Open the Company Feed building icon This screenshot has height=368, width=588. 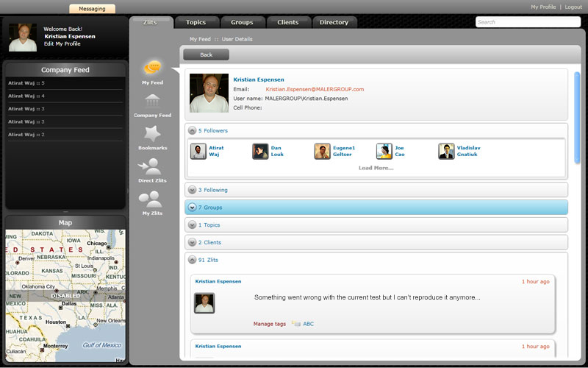click(x=153, y=101)
